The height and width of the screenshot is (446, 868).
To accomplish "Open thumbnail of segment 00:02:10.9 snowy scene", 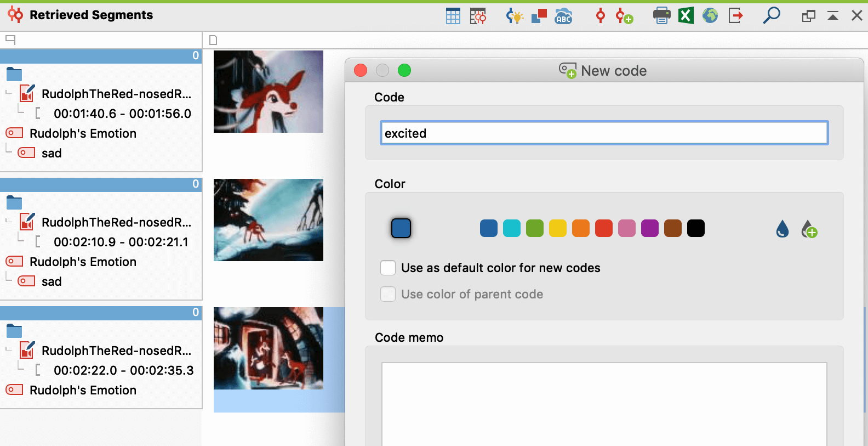I will click(x=269, y=220).
